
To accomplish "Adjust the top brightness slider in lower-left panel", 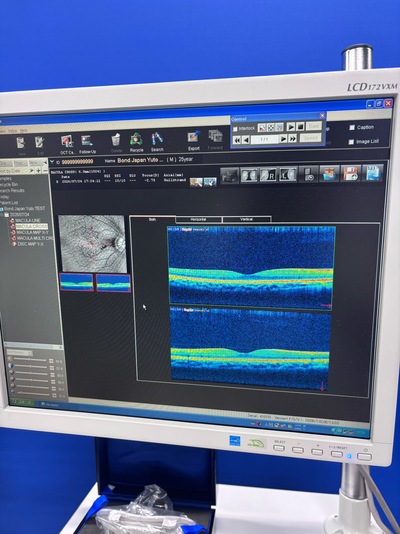I will point(31,360).
